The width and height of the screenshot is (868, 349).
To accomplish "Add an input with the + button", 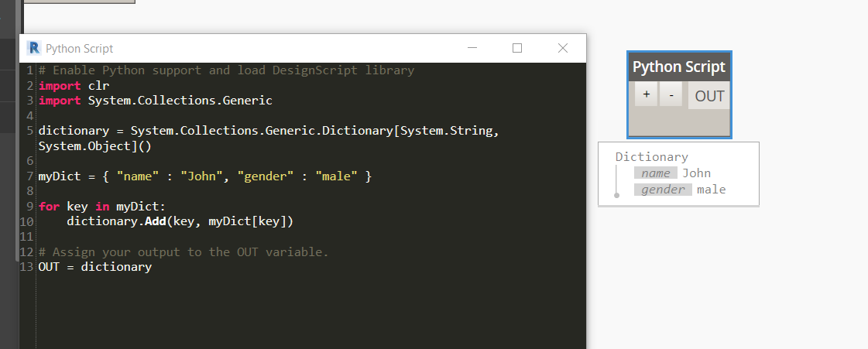I will click(646, 94).
